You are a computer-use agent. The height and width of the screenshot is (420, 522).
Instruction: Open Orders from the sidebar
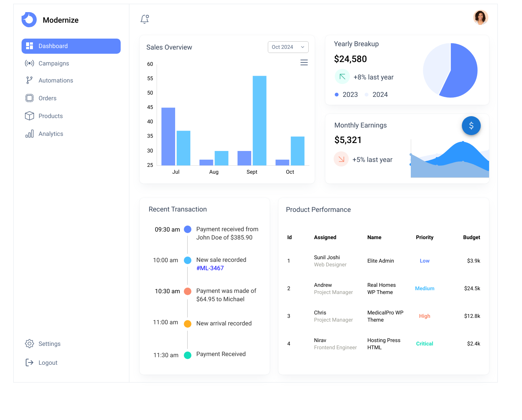point(47,98)
